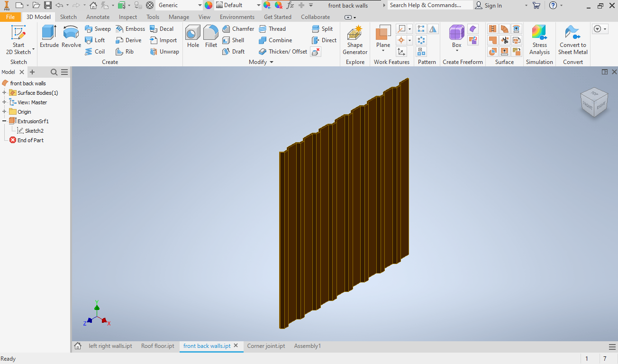
Task: Open the appearance color wheel
Action: pyautogui.click(x=209, y=5)
